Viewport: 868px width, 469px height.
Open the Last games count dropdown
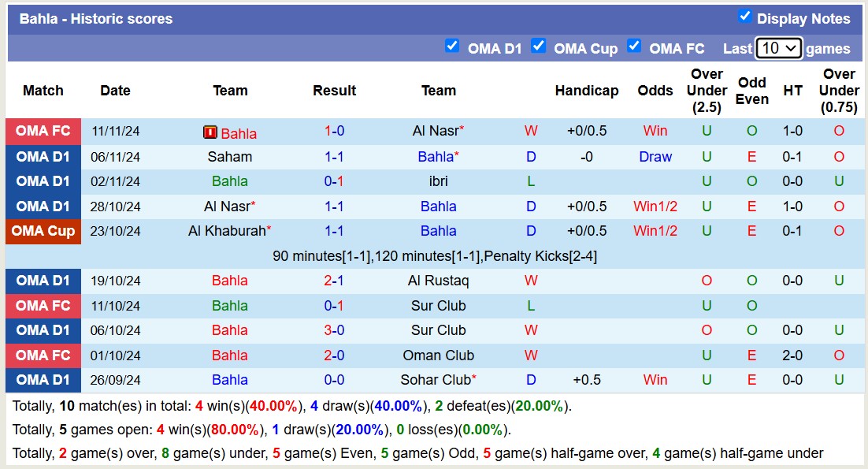778,48
